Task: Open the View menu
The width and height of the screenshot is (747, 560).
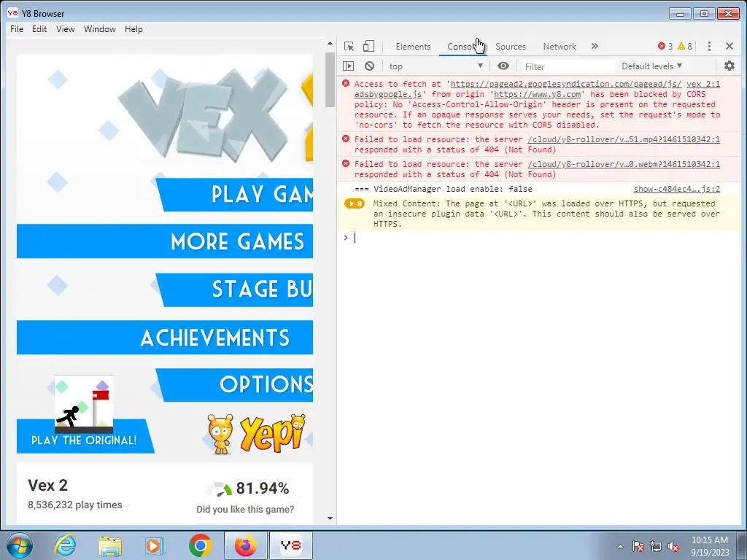Action: (65, 29)
